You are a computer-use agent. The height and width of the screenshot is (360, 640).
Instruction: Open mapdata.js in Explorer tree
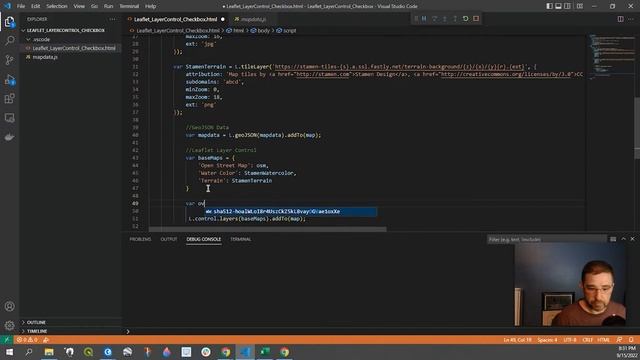[45, 57]
